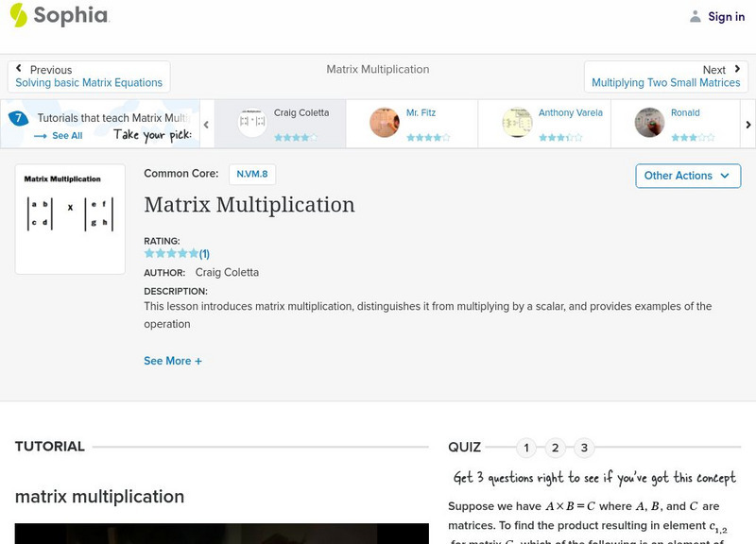This screenshot has height=544, width=756.
Task: Click the blue "7" tutorials count badge
Action: pos(16,117)
